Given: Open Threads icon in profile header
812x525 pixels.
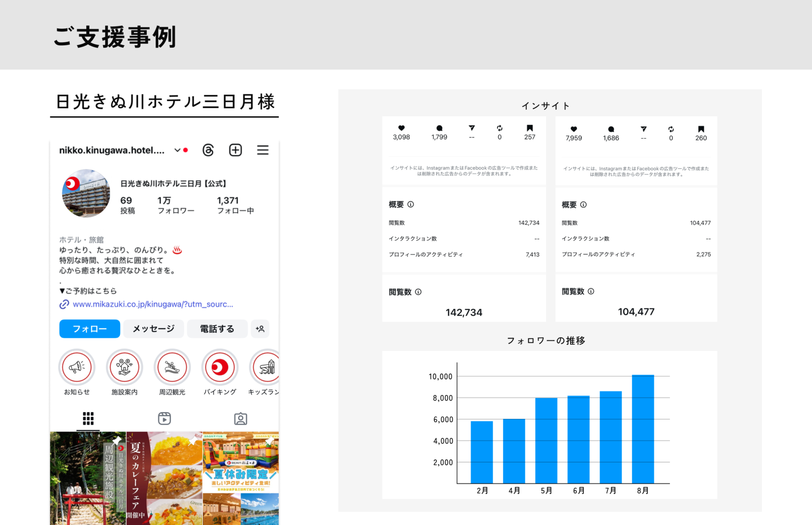Looking at the screenshot, I should point(208,150).
